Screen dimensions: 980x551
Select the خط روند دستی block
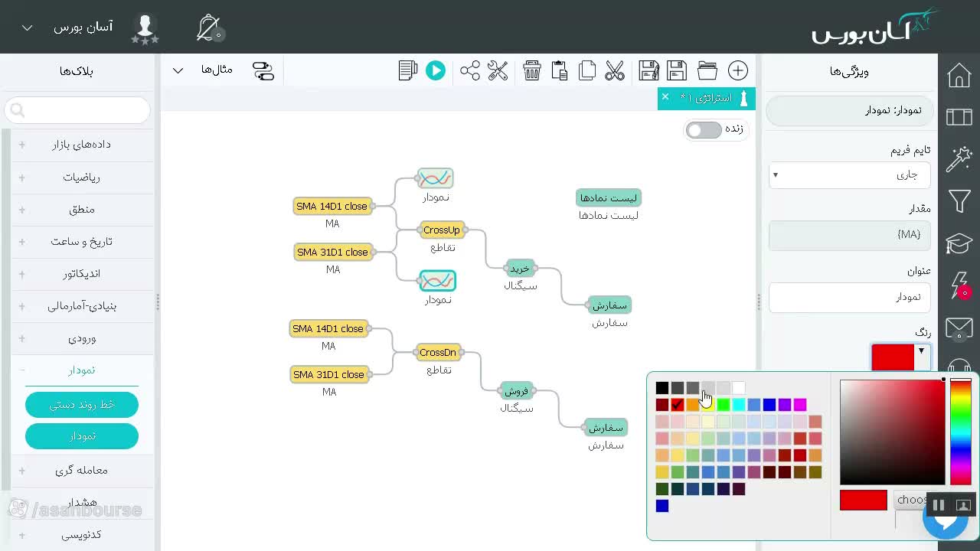[82, 404]
